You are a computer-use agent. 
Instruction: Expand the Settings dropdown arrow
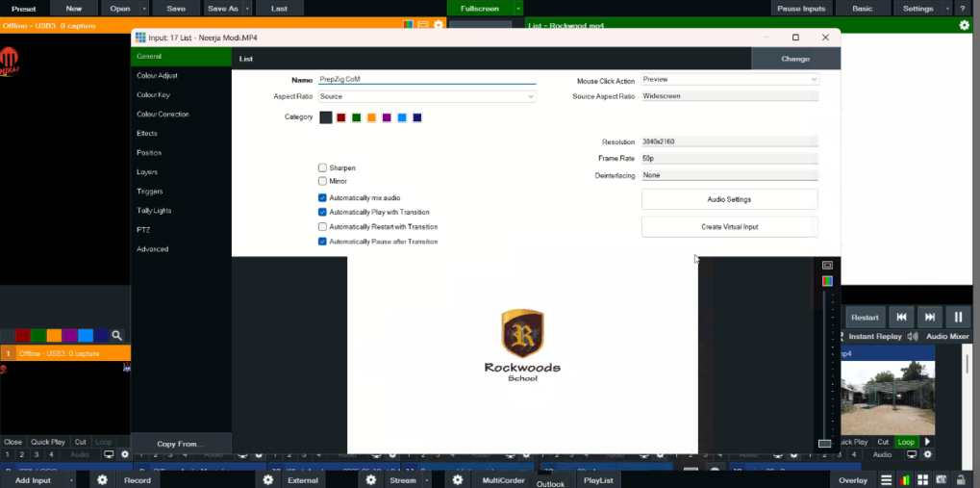pos(948,9)
